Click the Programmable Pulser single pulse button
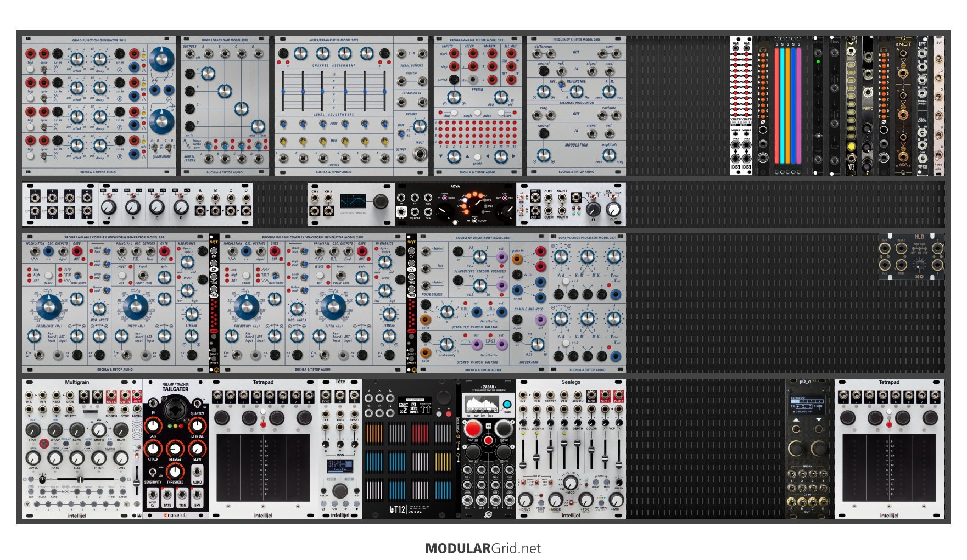Image resolution: width=967 pixels, height=560 pixels. (477, 112)
